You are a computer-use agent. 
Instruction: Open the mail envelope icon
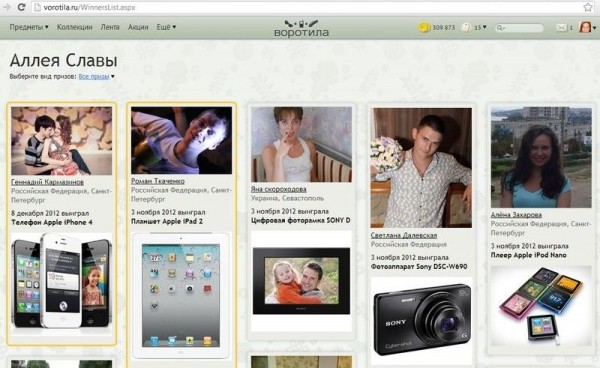click(561, 28)
